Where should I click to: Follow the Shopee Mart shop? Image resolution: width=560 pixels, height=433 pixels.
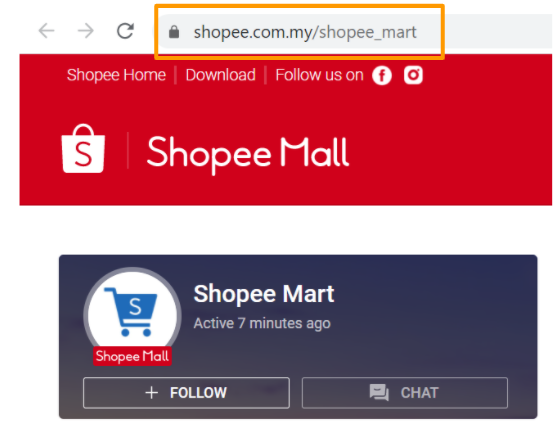click(186, 392)
